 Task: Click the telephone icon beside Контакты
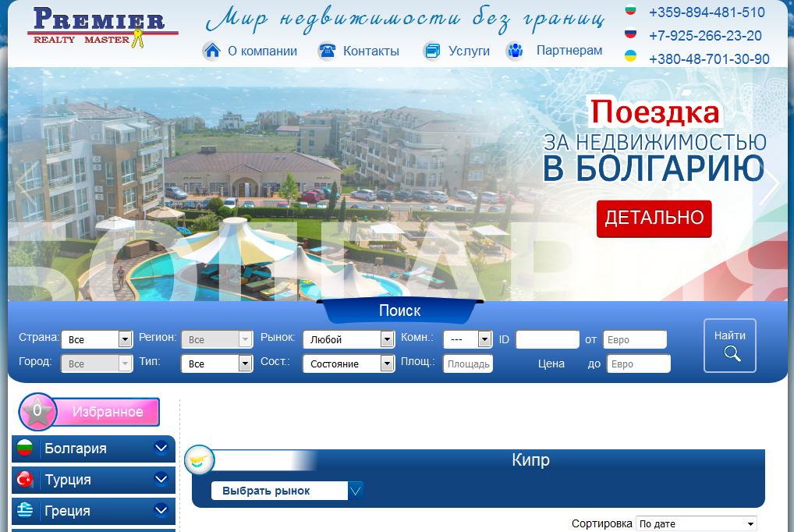[327, 51]
